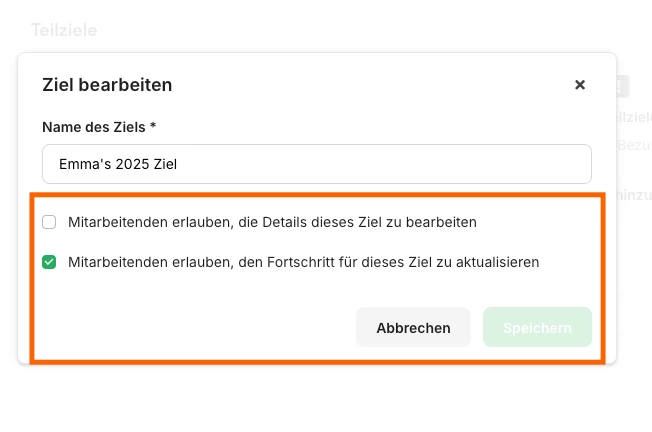
Task: Click the faded 'hinzu' text at right
Action: (634, 192)
